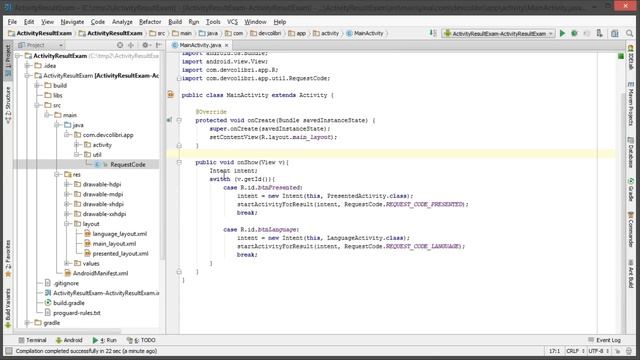Screen dimensions: 640x360
Task: Select main_layout.xml in the project tree
Action: coord(114,244)
